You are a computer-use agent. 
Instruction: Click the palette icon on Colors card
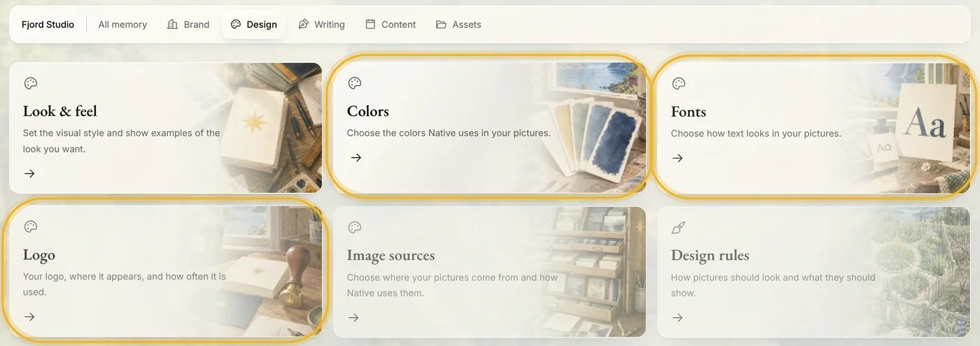354,83
